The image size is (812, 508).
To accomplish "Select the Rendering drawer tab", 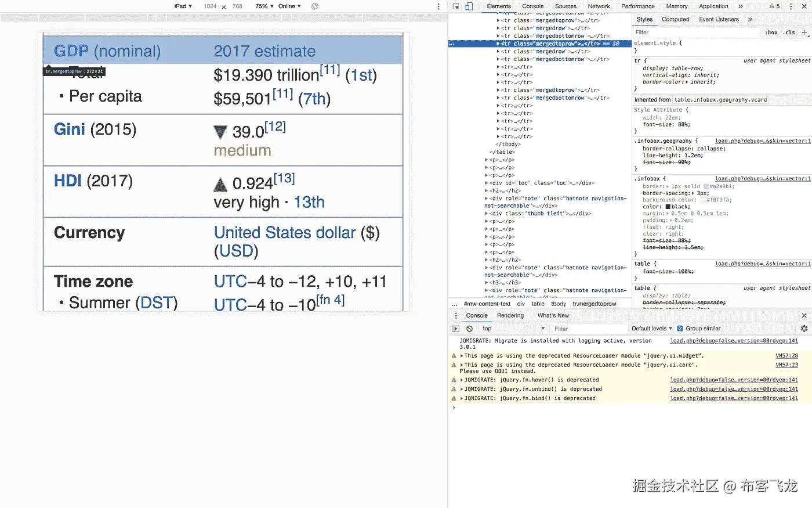I will (x=510, y=315).
